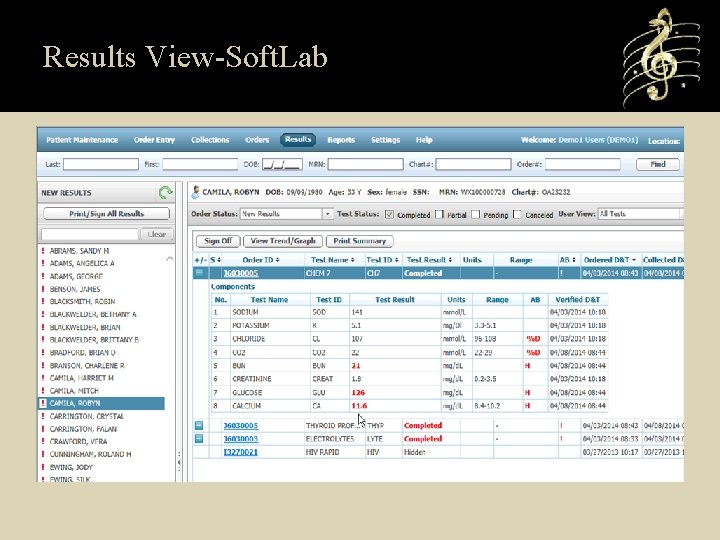This screenshot has height=540, width=720.
Task: Click the First name search field
Action: coord(200,164)
